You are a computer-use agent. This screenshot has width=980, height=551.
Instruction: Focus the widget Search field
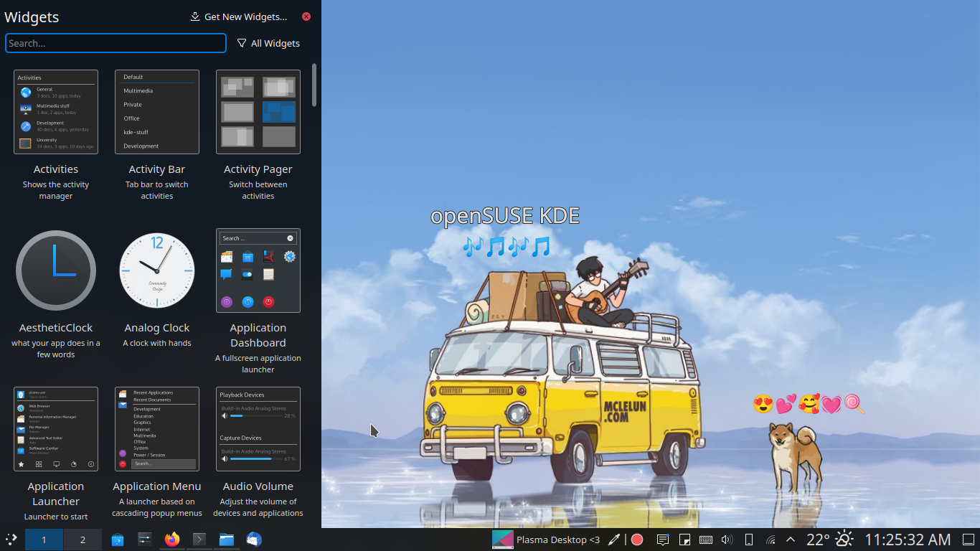click(116, 43)
